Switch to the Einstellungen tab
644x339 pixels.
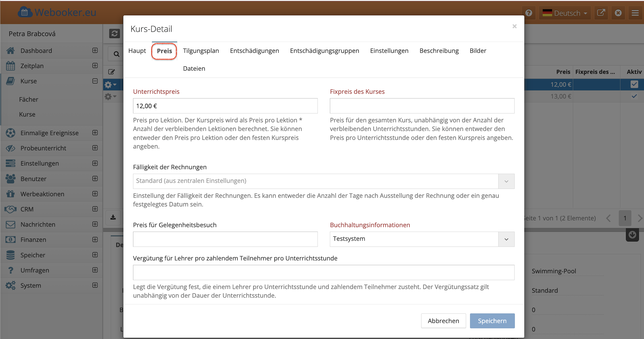click(x=389, y=51)
